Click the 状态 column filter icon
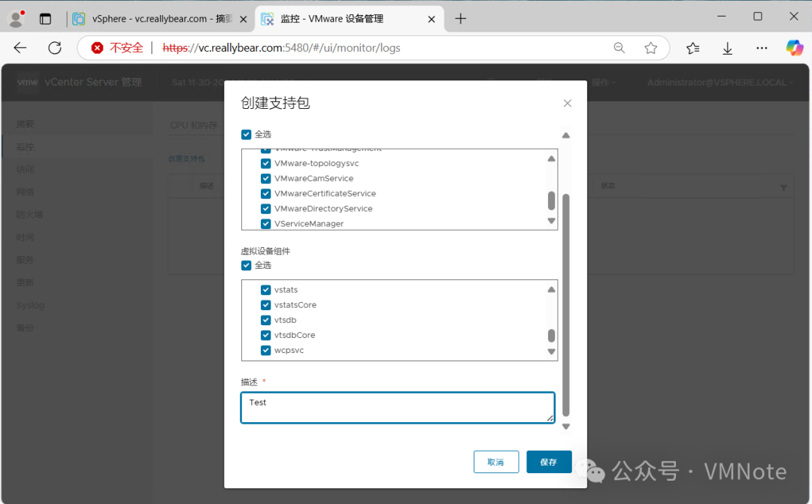Screen dimensions: 812x504 783,188
